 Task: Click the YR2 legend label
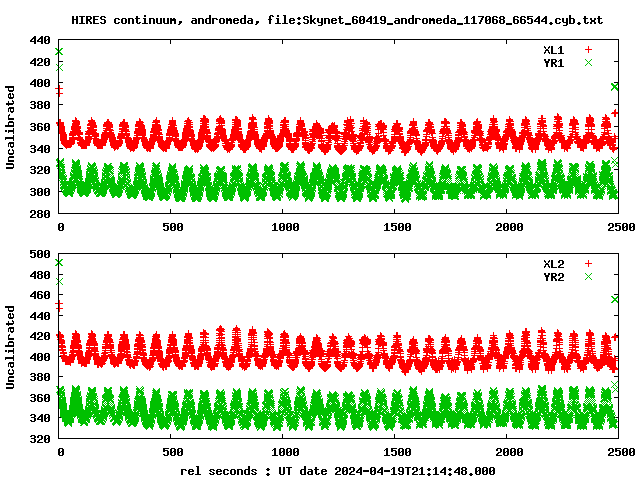pyautogui.click(x=553, y=276)
